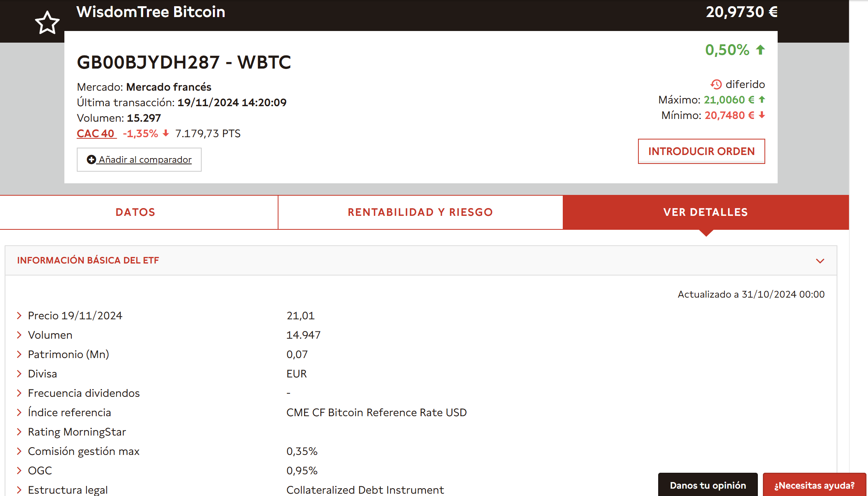
Task: Click green up arrow beside 0,50%
Action: [761, 50]
